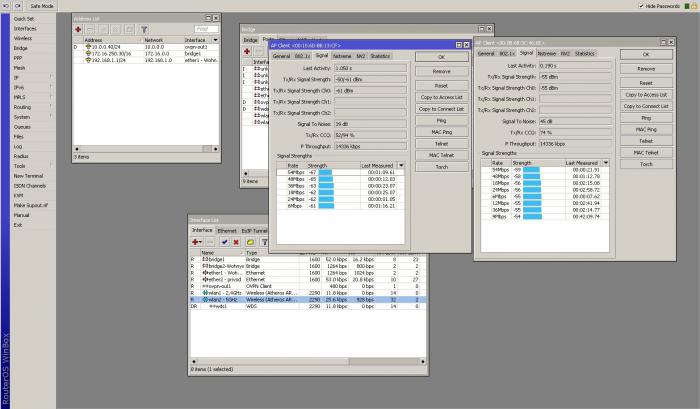The image size is (700, 409).
Task: Click the horizontal scrollbar in Interface List
Action: pyautogui.click(x=308, y=361)
